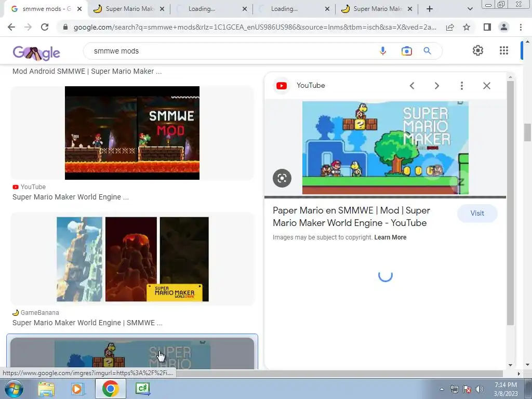Open the 'Learn More' copyright link

[390, 237]
